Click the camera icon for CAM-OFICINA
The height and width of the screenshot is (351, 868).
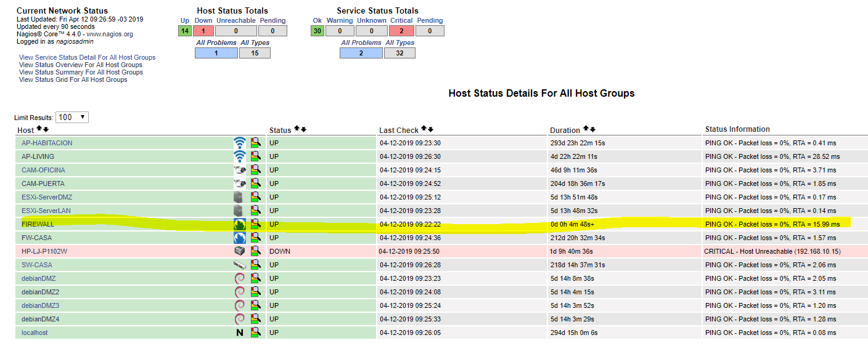(x=239, y=170)
